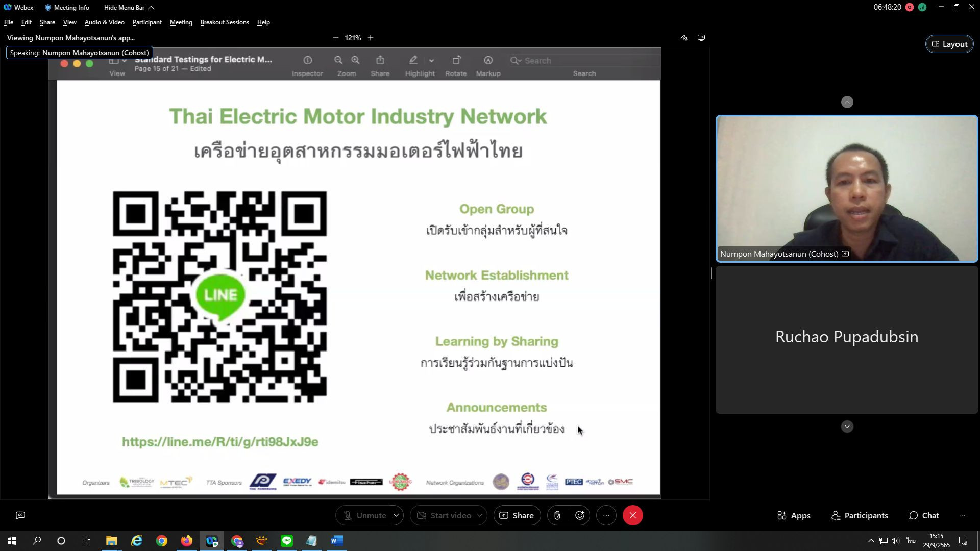980x551 pixels.
Task: Click the green connection status icon
Action: (922, 7)
